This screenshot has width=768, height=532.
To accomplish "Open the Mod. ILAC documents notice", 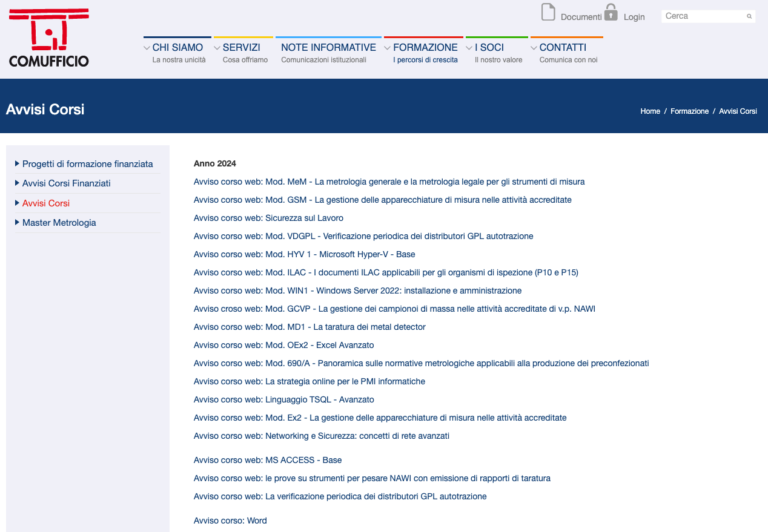I will 386,272.
